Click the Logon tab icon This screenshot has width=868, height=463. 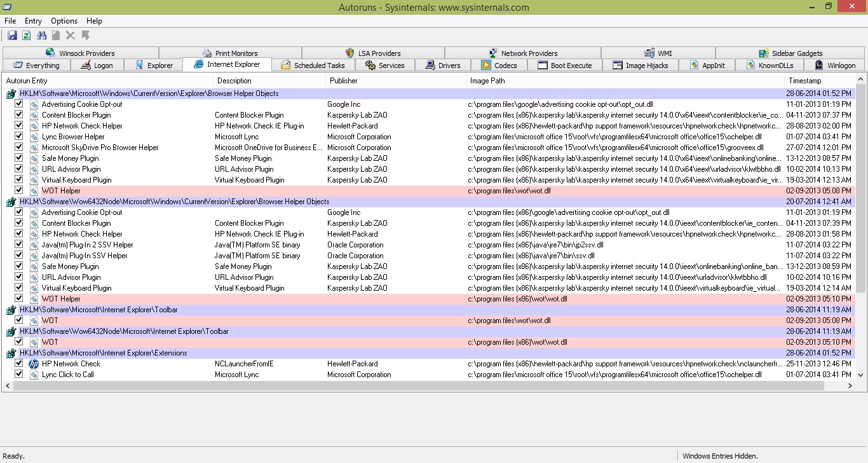click(86, 65)
